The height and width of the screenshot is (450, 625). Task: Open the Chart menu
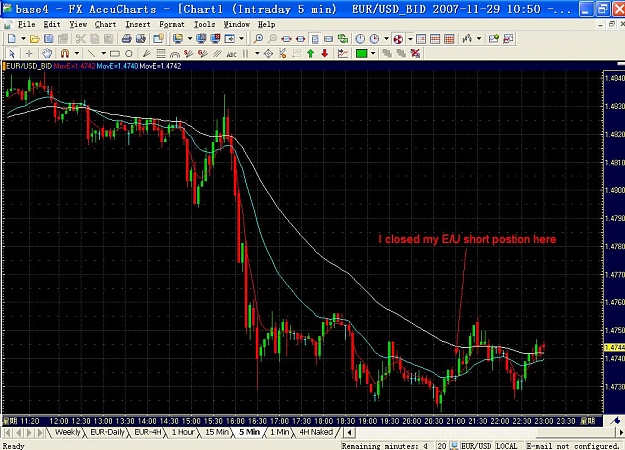106,25
